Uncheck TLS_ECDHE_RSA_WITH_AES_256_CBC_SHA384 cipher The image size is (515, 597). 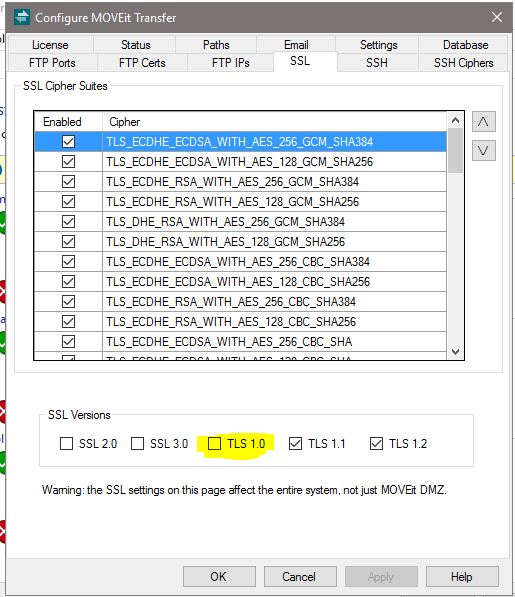(69, 302)
